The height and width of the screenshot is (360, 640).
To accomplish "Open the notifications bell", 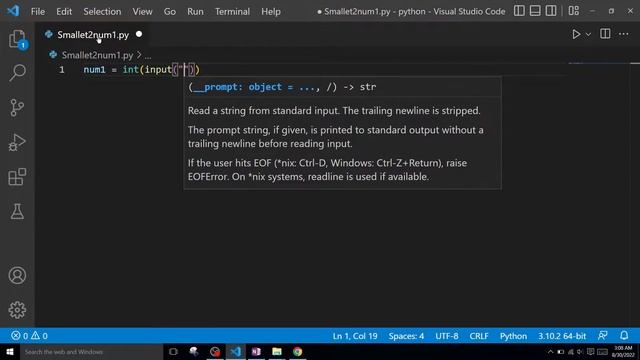I will tap(624, 336).
